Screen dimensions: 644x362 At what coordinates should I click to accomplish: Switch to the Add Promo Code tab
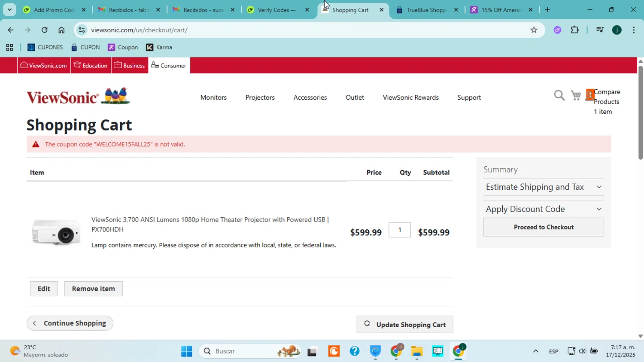55,9
